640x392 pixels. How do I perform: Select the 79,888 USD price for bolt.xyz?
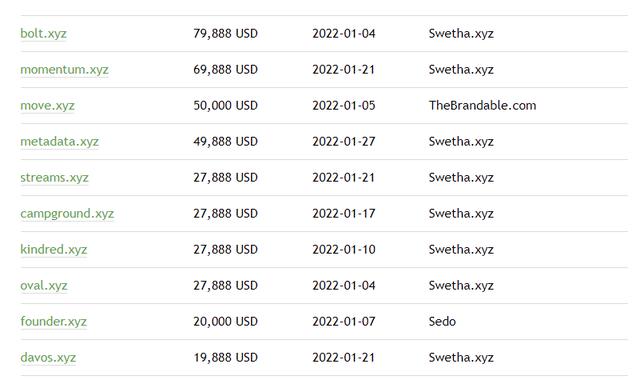coord(225,33)
